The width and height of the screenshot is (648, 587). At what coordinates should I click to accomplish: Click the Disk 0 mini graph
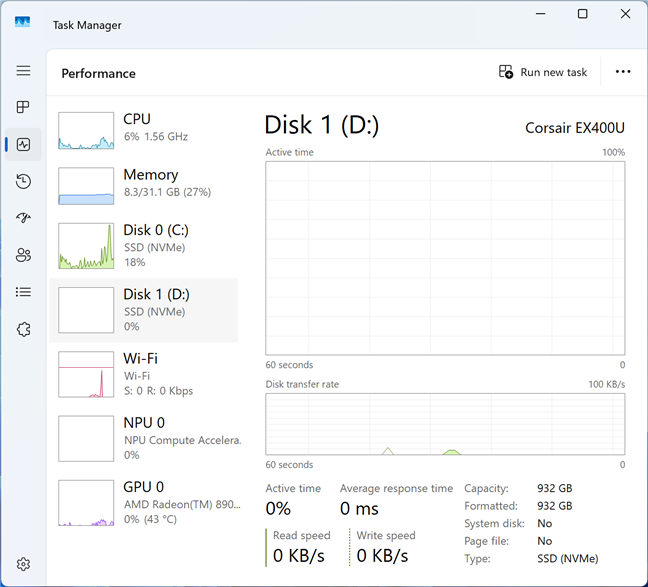[86, 246]
